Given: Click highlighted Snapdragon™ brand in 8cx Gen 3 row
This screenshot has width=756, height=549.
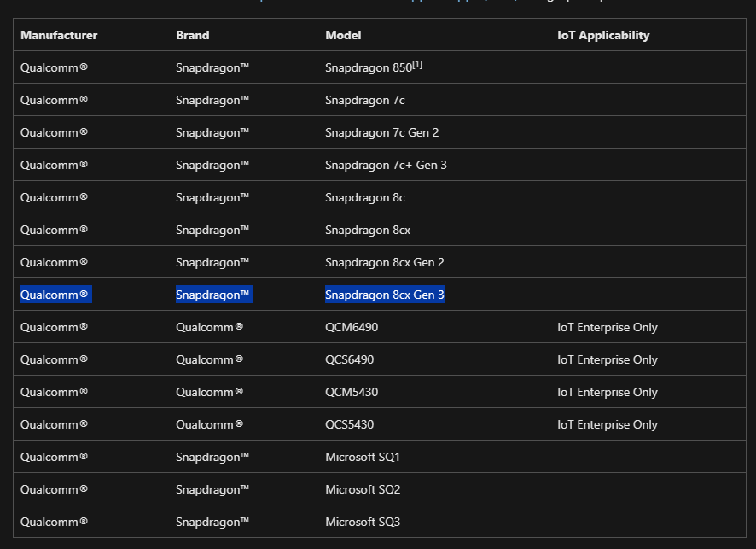Looking at the screenshot, I should pos(213,295).
